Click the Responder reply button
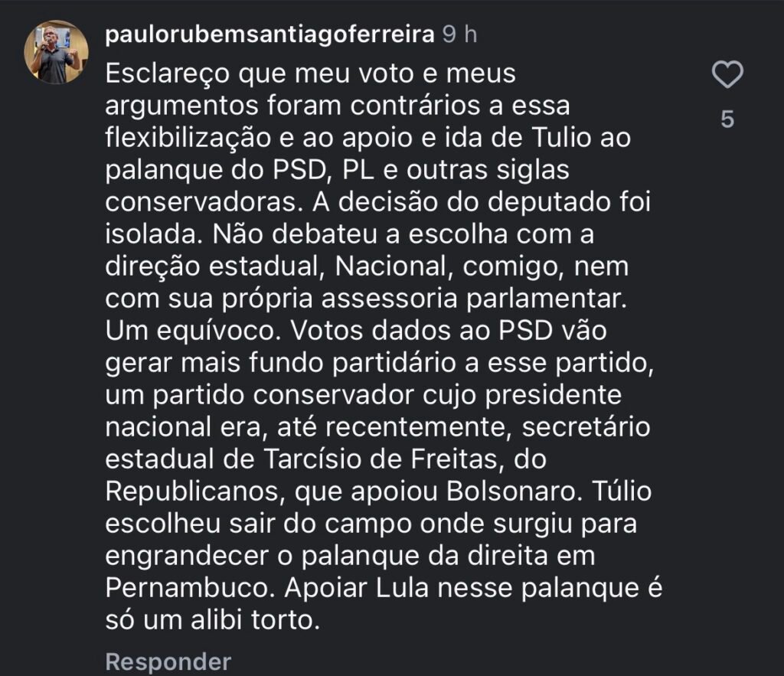This screenshot has height=676, width=784. click(167, 661)
